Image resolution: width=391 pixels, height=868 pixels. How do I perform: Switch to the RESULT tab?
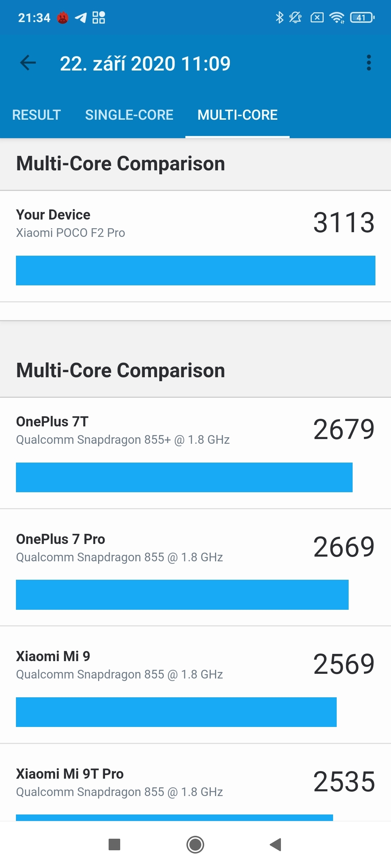pyautogui.click(x=36, y=115)
